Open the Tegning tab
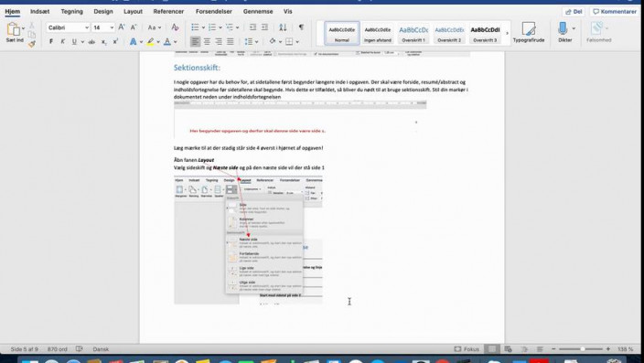 coord(72,12)
